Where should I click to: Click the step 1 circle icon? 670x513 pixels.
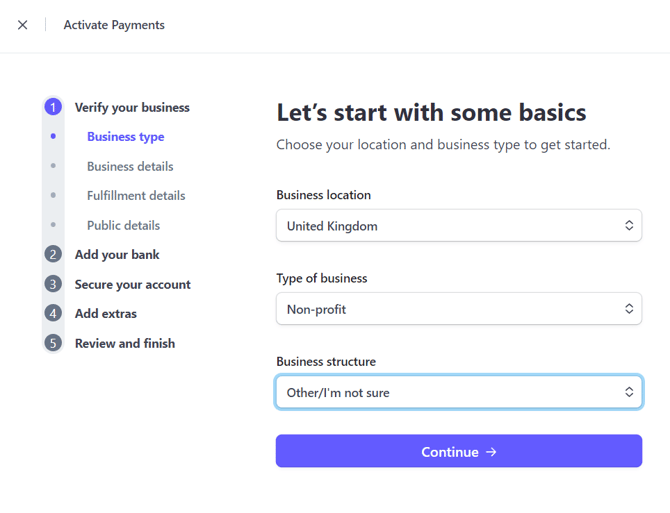tap(53, 107)
